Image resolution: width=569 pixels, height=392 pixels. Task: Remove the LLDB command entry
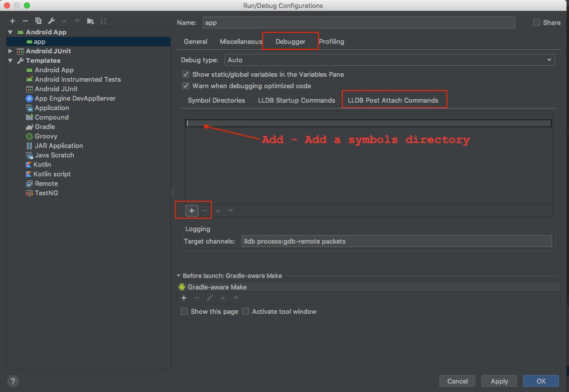click(x=205, y=211)
